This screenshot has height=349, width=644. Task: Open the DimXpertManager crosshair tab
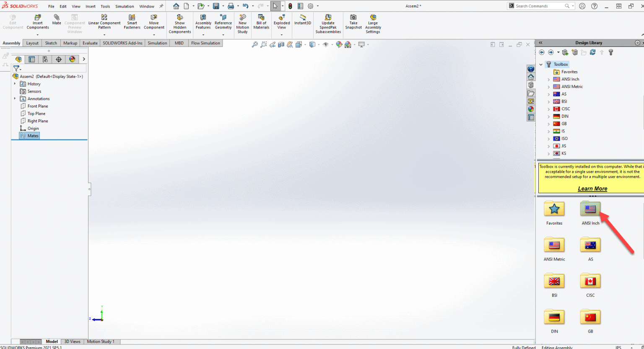tap(59, 59)
